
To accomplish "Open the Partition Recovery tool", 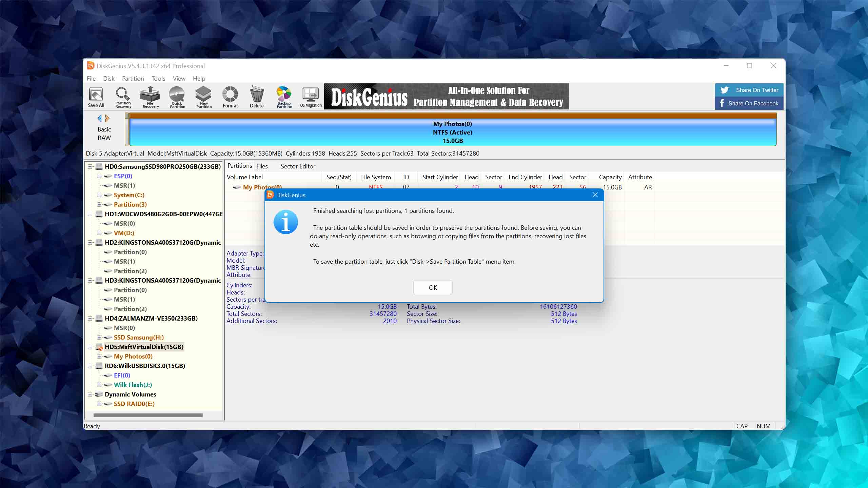I will (123, 97).
